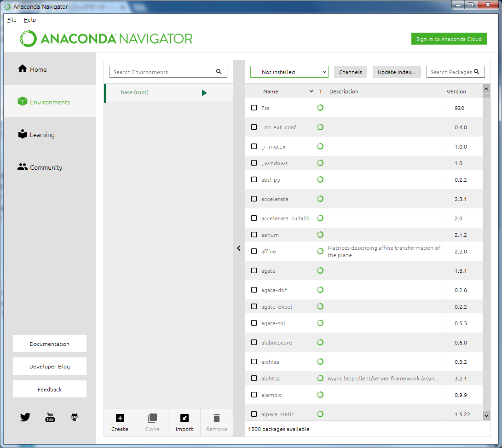502x448 pixels.
Task: Sort by the Description column header
Action: [344, 92]
